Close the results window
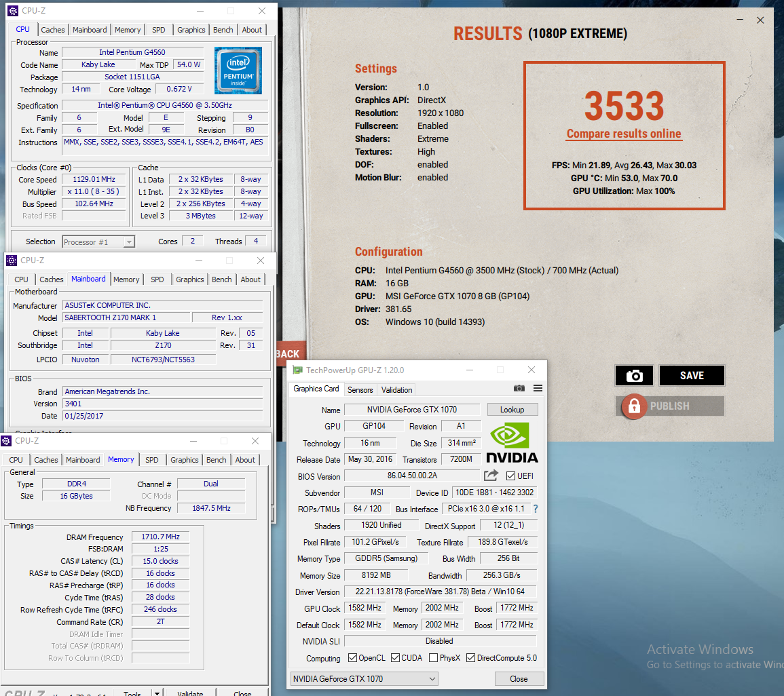The image size is (784, 696). (760, 20)
